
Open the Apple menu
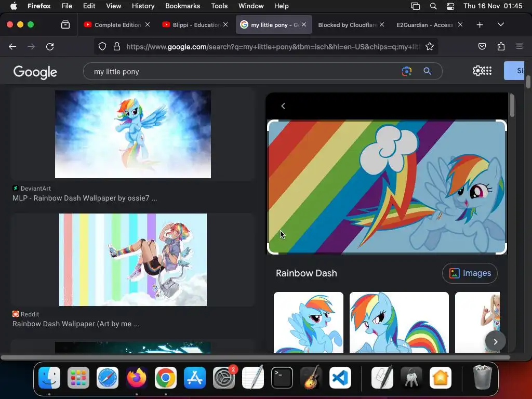[14, 6]
